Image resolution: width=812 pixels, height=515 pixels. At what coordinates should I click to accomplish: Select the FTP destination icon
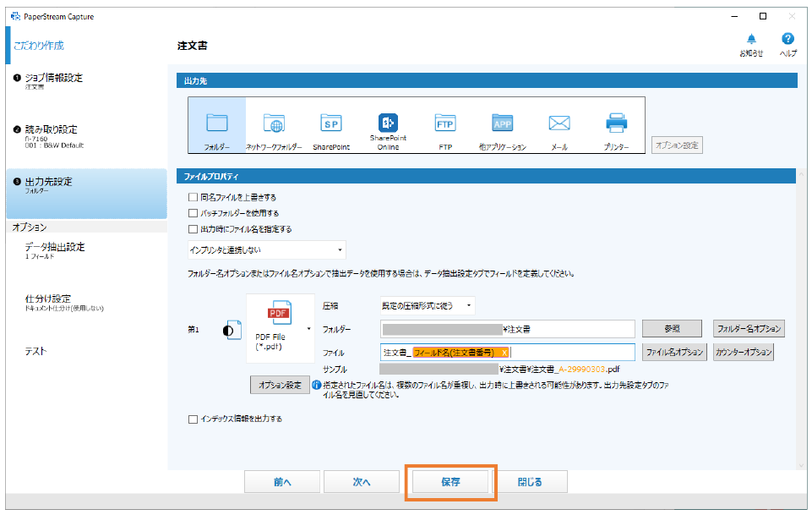tap(445, 125)
